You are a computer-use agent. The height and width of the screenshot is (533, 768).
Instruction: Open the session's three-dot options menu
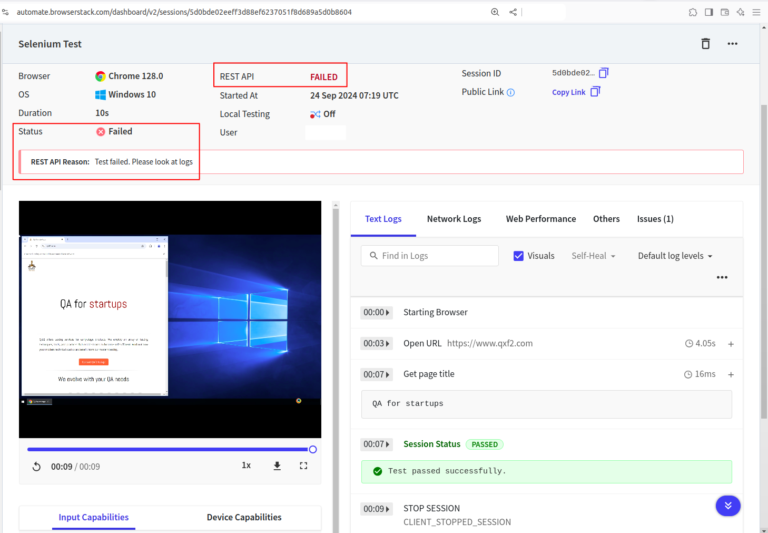point(732,44)
